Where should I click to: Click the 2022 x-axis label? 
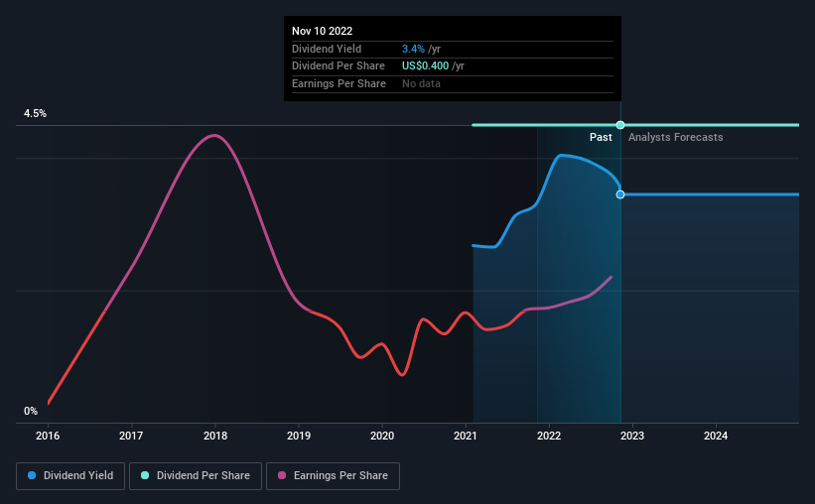549,436
